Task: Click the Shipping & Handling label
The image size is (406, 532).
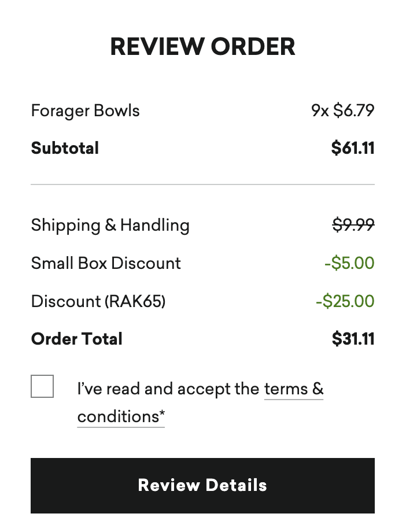Action: pos(110,225)
